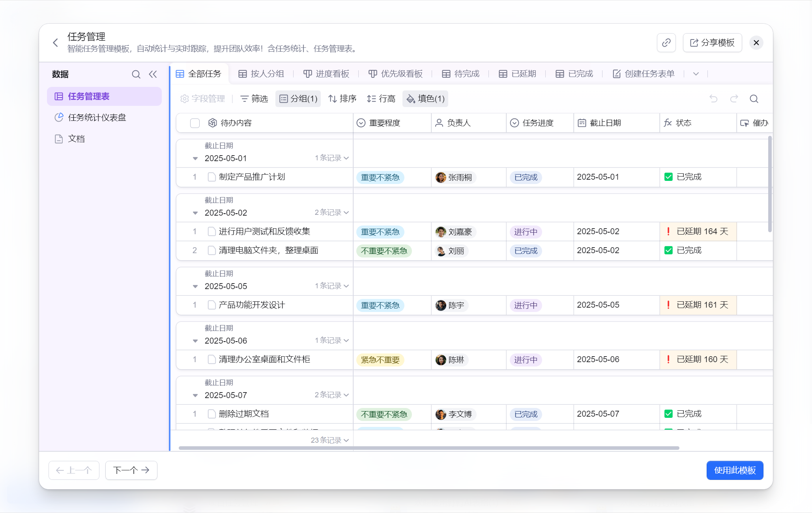Expand the more view tabs dropdown

tap(696, 74)
